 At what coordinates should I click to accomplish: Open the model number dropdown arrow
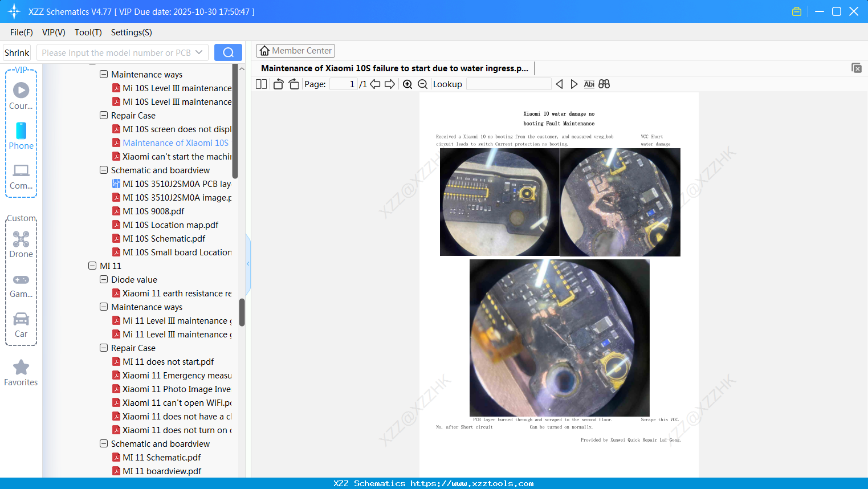(x=199, y=52)
